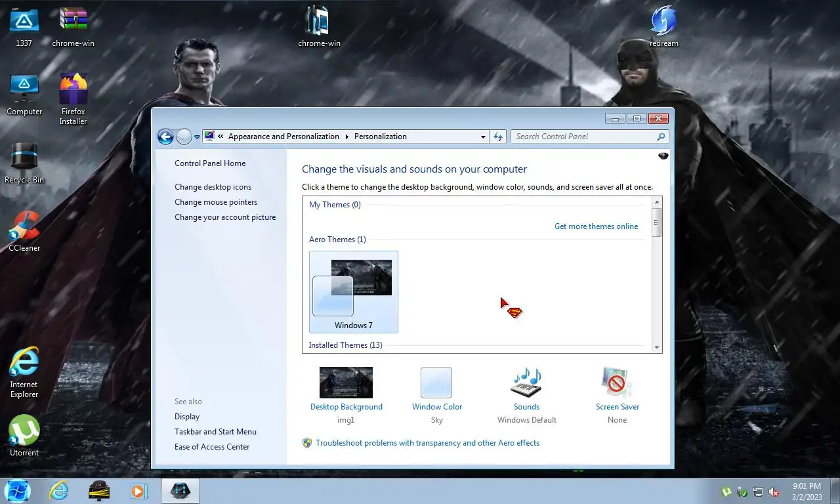Click the muted volume tray icon
Image resolution: width=840 pixels, height=504 pixels.
point(774,492)
